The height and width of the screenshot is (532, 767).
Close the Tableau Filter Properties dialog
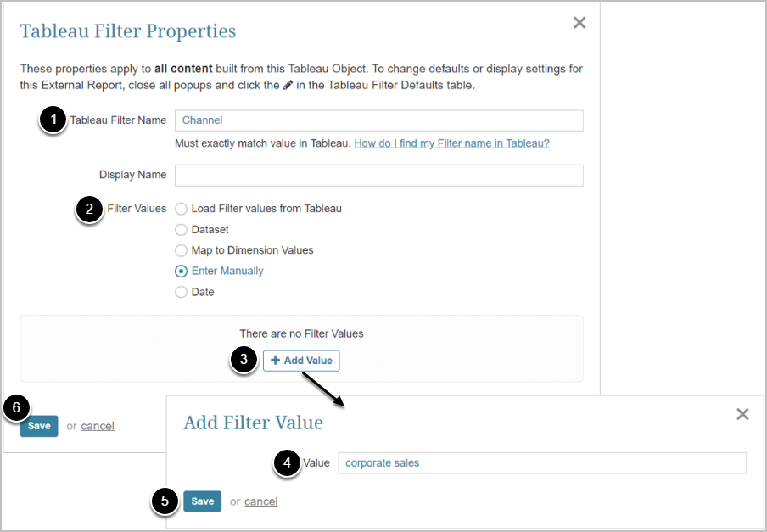click(x=579, y=23)
